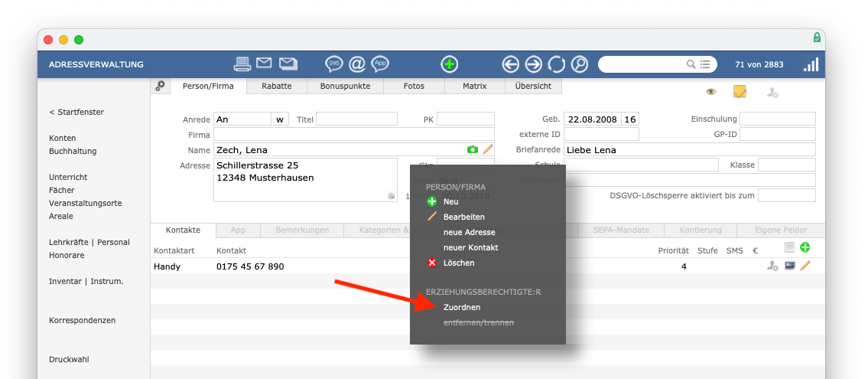
Task: Open Druckwahl in the sidebar
Action: pyautogui.click(x=69, y=359)
